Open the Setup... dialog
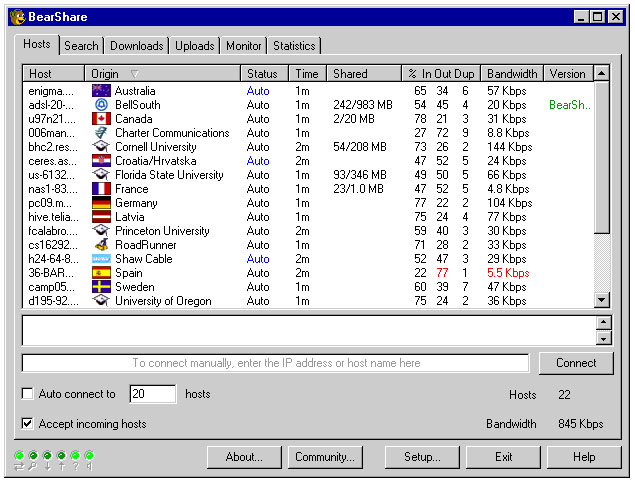Image resolution: width=635 pixels, height=483 pixels. (x=422, y=457)
